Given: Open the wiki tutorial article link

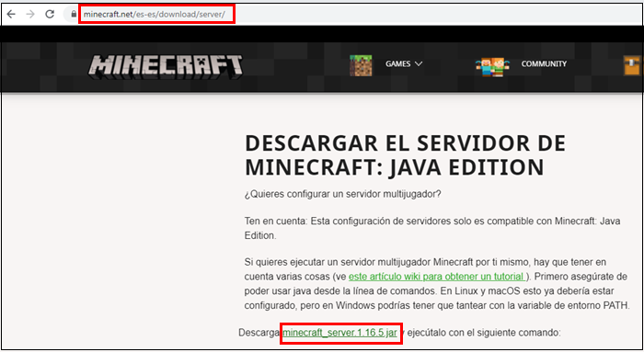Looking at the screenshot, I should [437, 277].
